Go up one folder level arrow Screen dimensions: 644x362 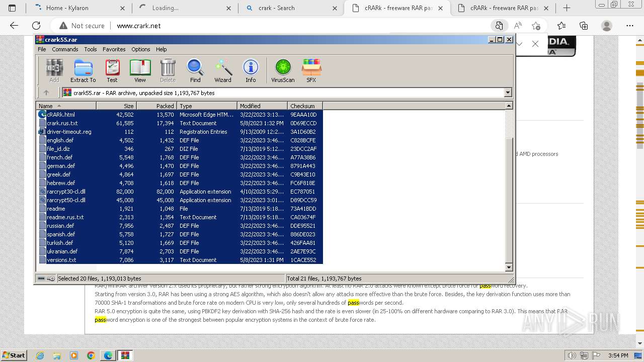point(46,93)
